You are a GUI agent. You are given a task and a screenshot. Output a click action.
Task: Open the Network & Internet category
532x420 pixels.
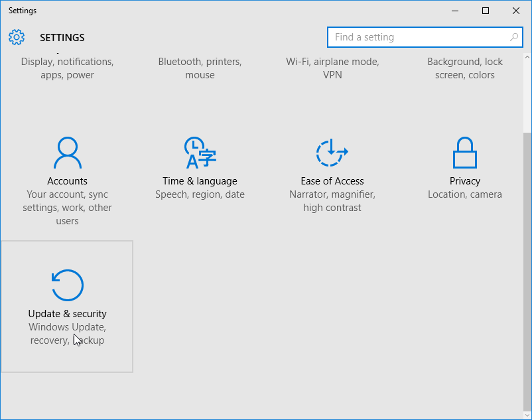pyautogui.click(x=332, y=68)
